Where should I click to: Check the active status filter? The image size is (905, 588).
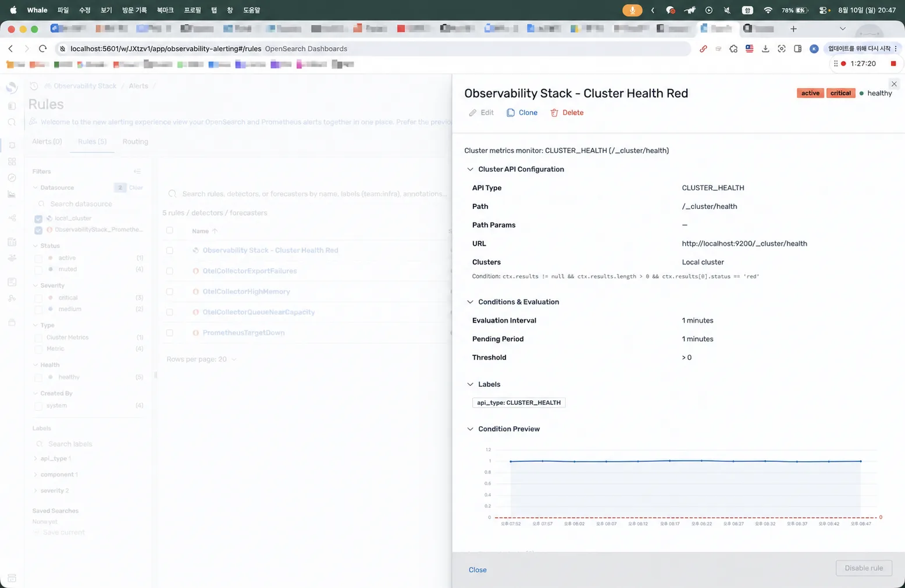(38, 258)
